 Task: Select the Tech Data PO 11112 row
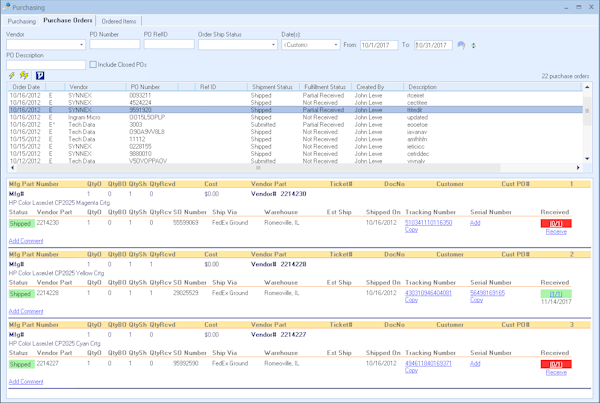coord(295,139)
